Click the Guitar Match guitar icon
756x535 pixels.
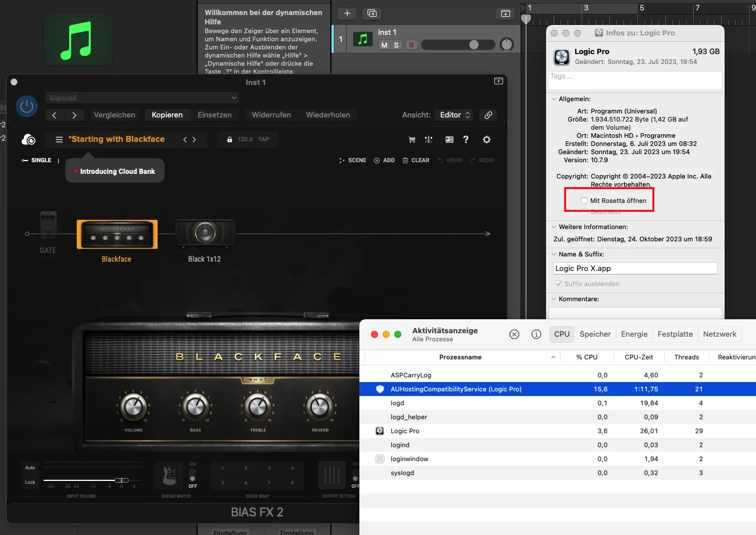pos(169,476)
